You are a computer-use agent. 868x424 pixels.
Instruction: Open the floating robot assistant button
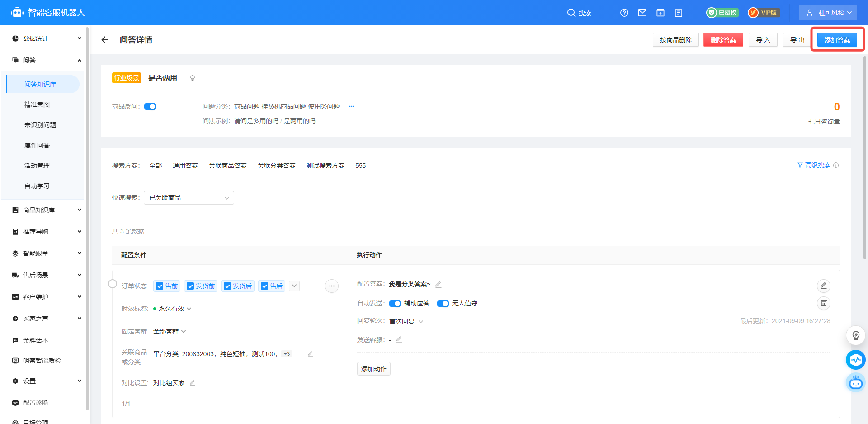tap(856, 383)
